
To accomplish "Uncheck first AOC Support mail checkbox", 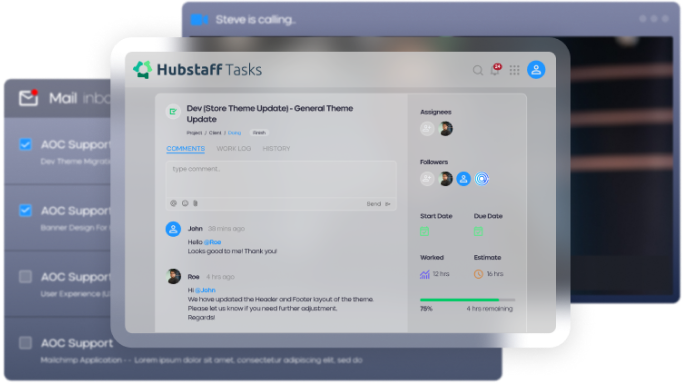I will coord(25,144).
